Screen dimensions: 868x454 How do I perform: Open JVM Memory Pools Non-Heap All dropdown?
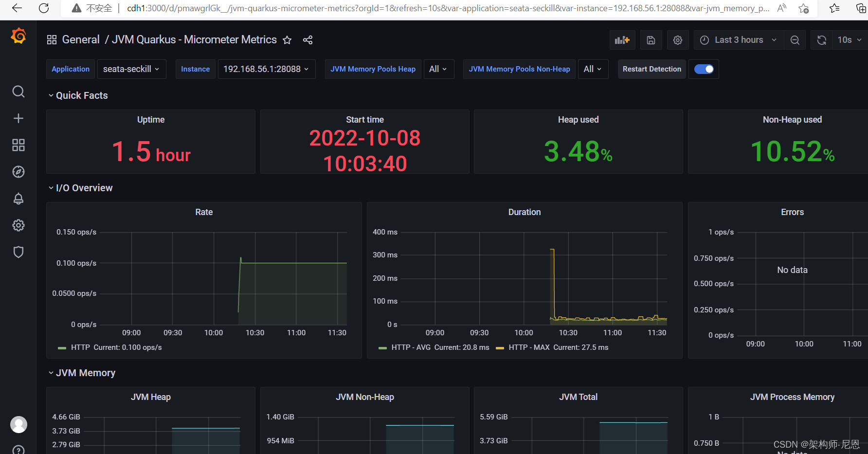point(593,69)
